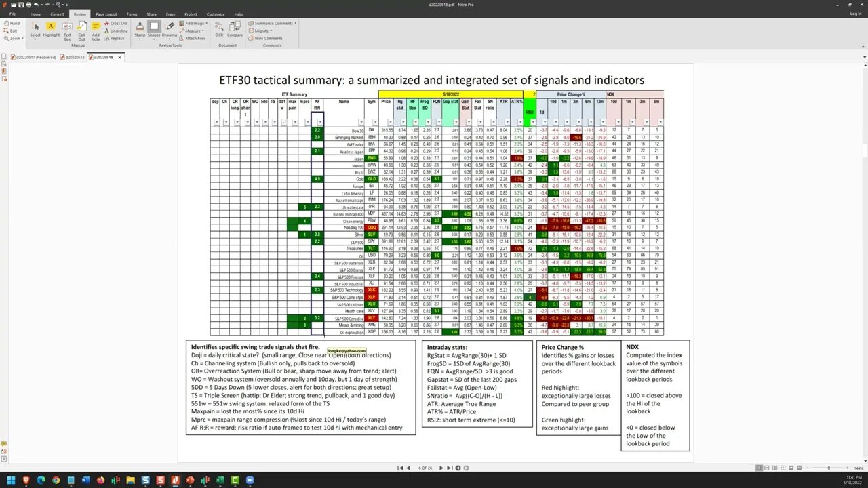Go to the next page
Viewport: 868px width, 488px height.
[441, 468]
